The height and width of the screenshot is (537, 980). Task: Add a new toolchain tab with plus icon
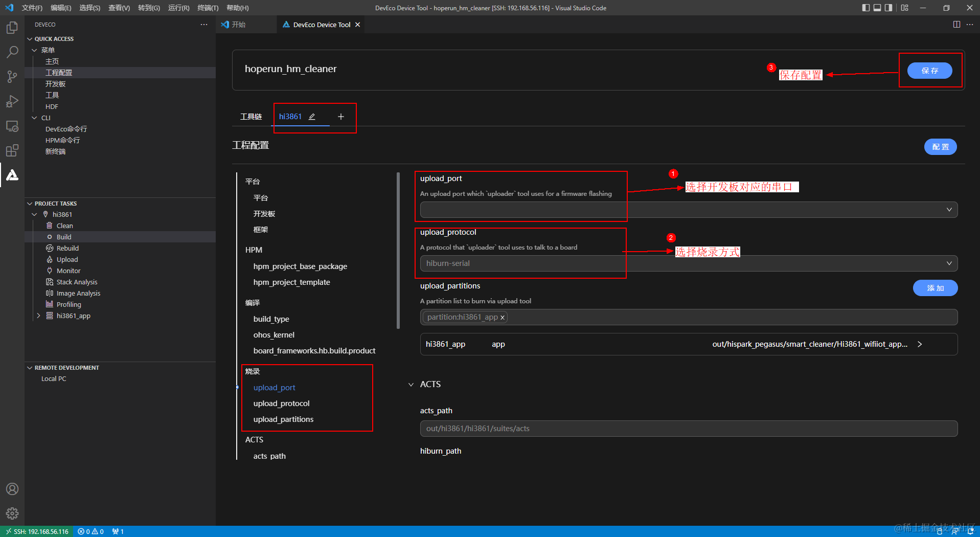pyautogui.click(x=341, y=117)
